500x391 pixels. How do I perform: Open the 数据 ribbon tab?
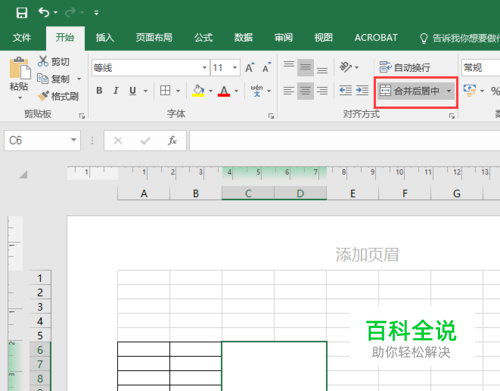coord(243,38)
